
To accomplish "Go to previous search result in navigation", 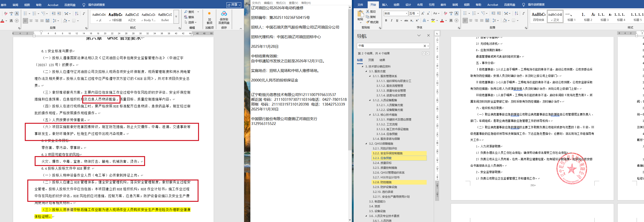I will [424, 53].
